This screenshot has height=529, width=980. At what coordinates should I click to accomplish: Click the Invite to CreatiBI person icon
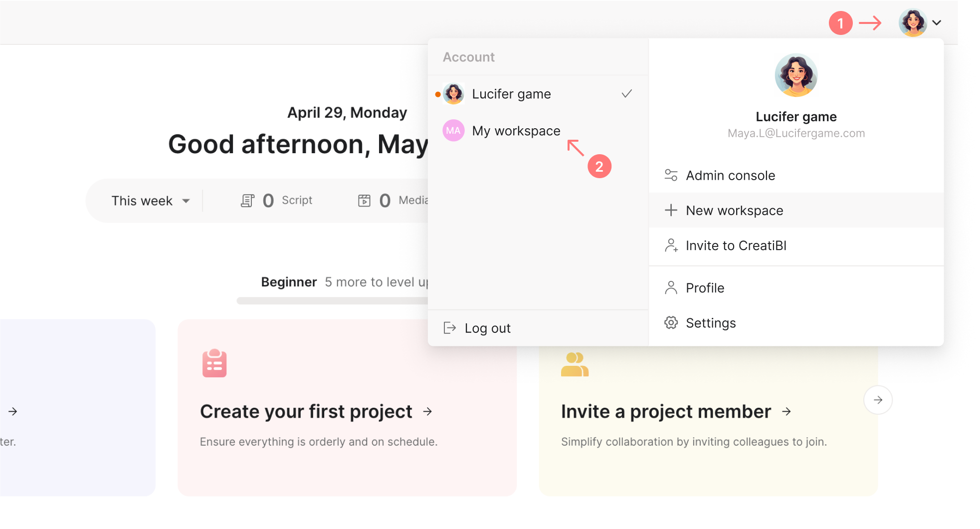tap(671, 246)
